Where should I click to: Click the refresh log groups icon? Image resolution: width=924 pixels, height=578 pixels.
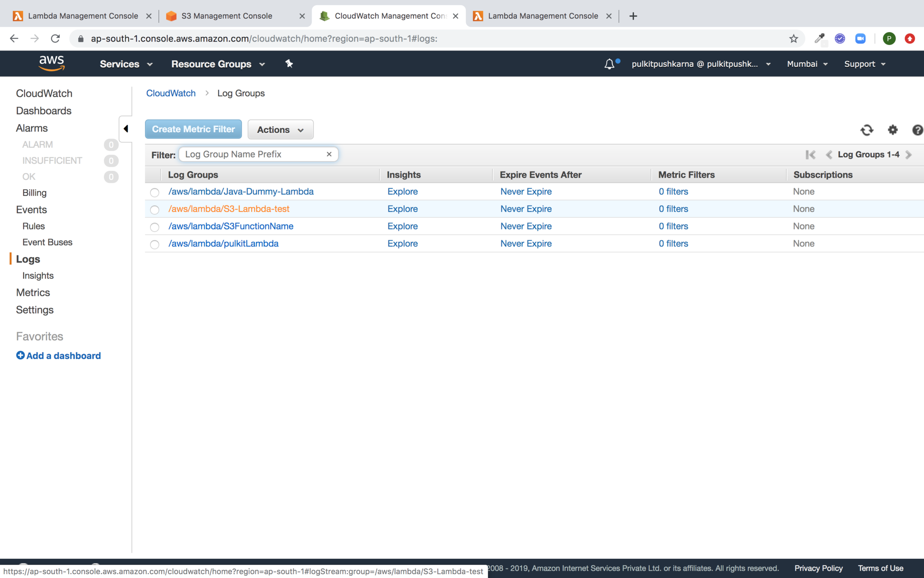click(x=867, y=130)
